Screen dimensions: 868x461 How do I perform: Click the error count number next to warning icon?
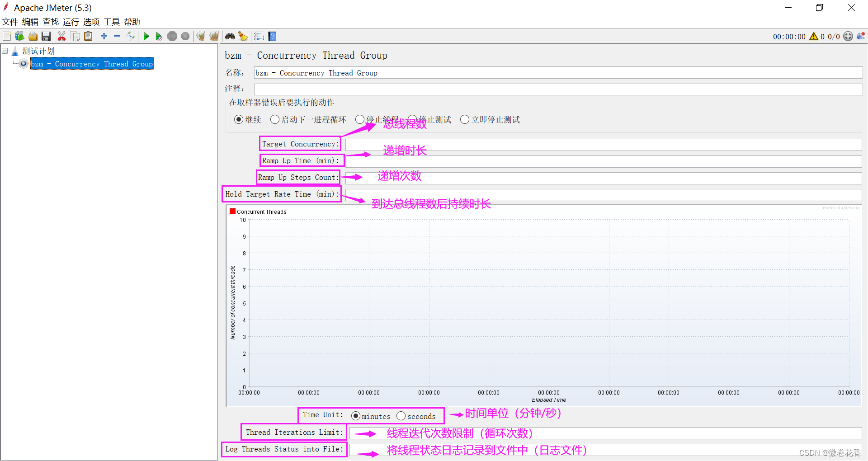point(822,37)
